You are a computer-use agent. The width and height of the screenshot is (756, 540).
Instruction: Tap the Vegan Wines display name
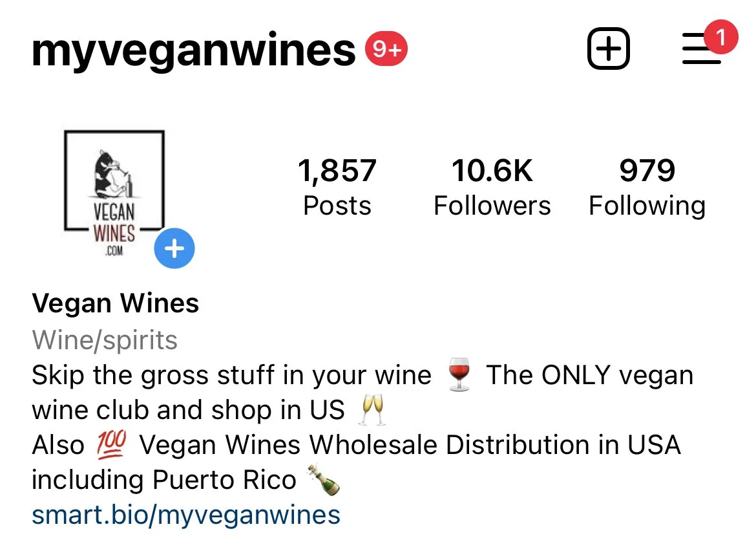115,303
